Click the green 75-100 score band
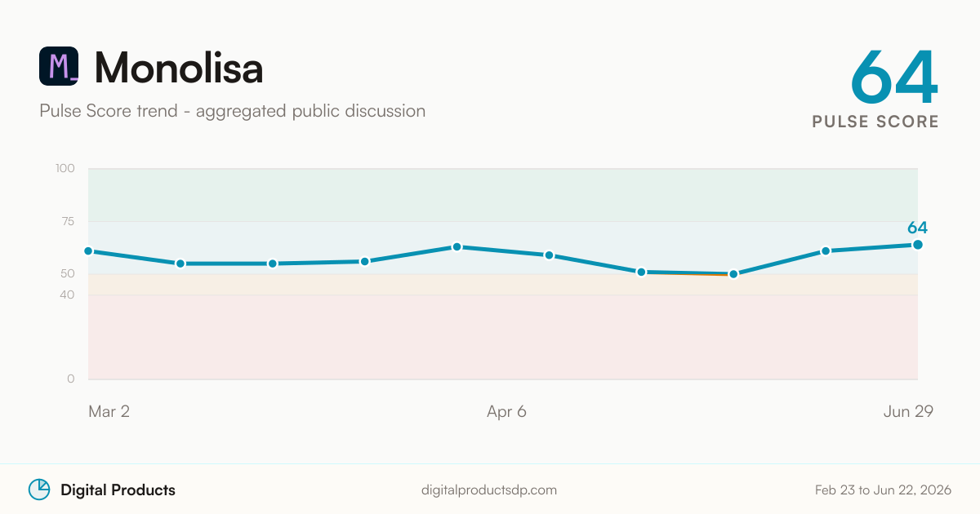Image resolution: width=980 pixels, height=514 pixels. 503,195
